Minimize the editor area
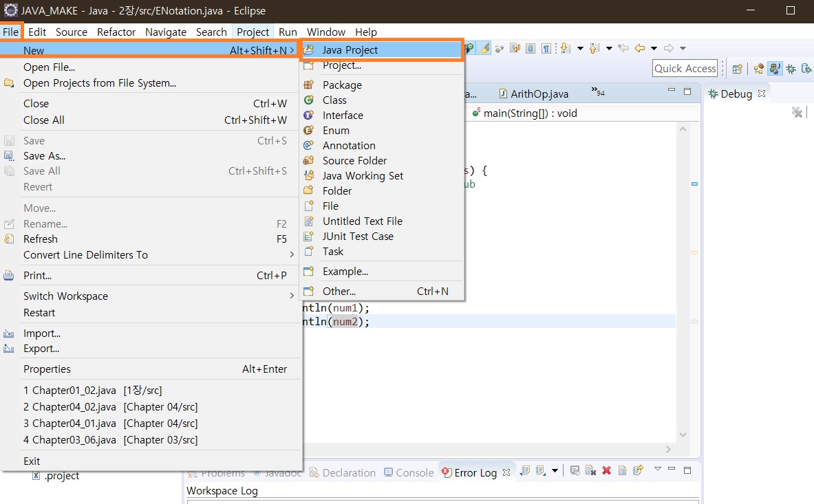This screenshot has width=814, height=504. coord(672,90)
